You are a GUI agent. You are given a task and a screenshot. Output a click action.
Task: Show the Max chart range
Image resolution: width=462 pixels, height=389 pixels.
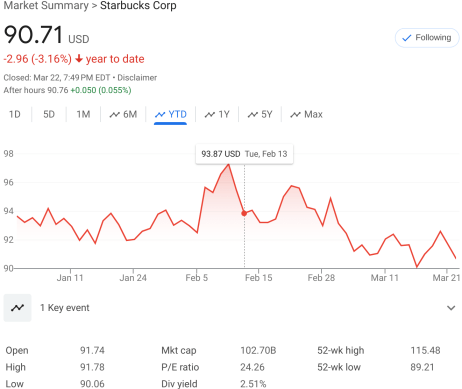point(306,115)
